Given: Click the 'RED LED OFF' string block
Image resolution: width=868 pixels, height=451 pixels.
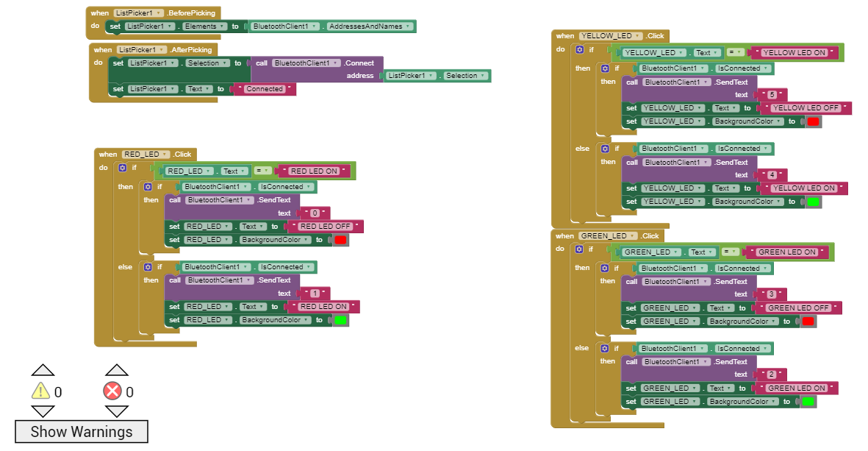Looking at the screenshot, I should pyautogui.click(x=326, y=227).
